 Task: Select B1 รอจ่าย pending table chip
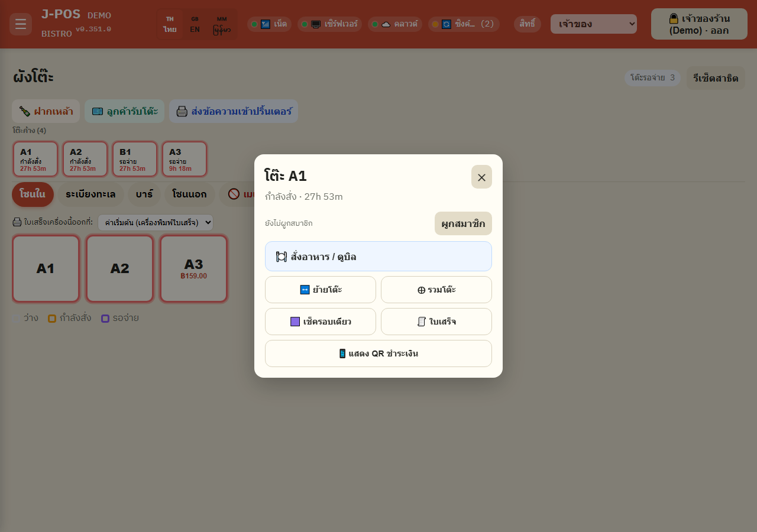click(135, 159)
